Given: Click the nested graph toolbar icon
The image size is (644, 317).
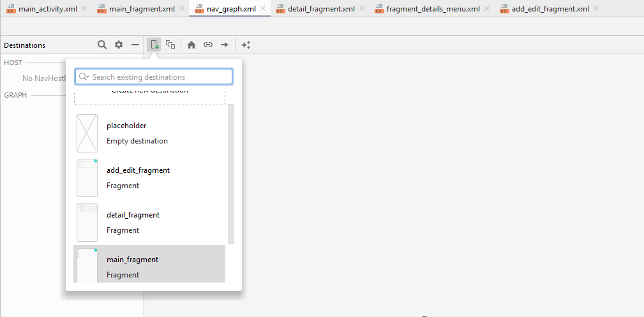Looking at the screenshot, I should coord(170,45).
